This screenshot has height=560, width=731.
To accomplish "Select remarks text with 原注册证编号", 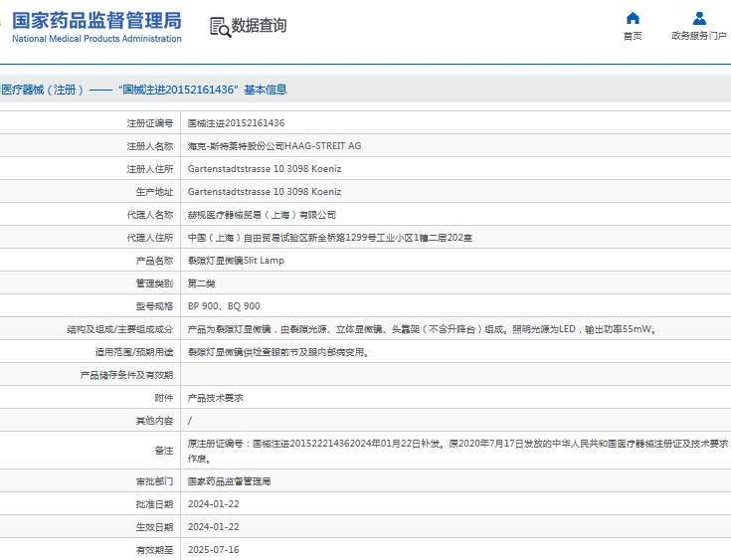I will click(x=457, y=451).
